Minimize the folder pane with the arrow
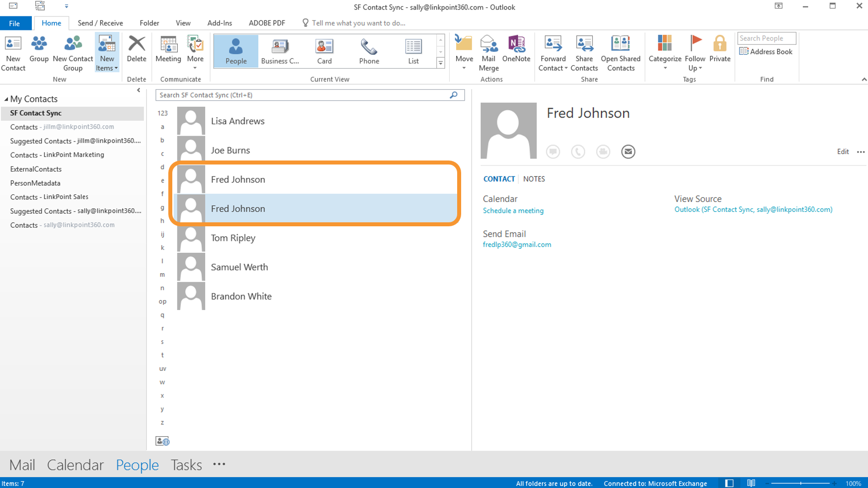The image size is (868, 488). tap(138, 90)
